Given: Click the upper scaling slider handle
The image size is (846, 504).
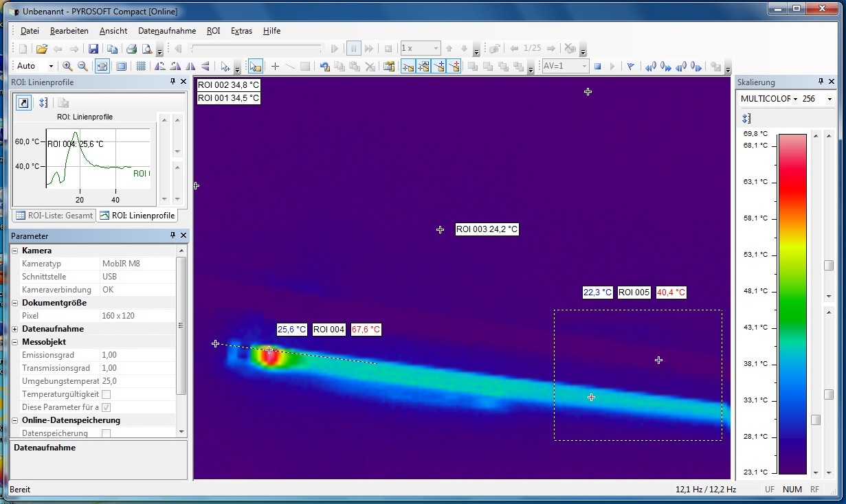Looking at the screenshot, I should click(x=829, y=266).
